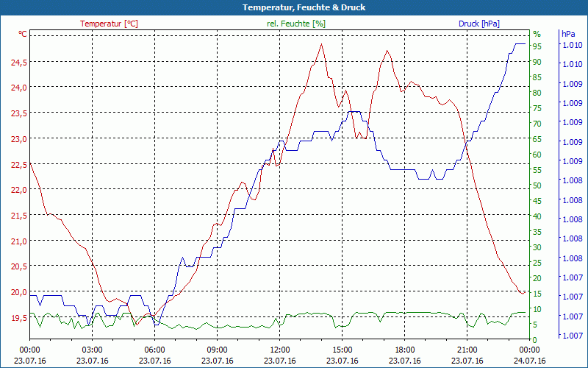Viewport: 588px width, 368px height.
Task: Click humidity axis value '75'
Action: click(537, 108)
